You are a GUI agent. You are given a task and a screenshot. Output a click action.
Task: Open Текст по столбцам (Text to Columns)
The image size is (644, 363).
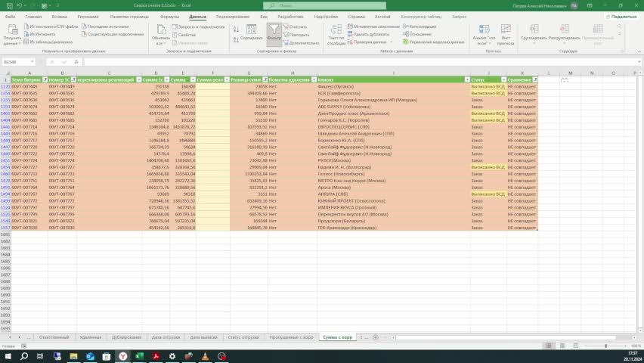click(x=336, y=34)
